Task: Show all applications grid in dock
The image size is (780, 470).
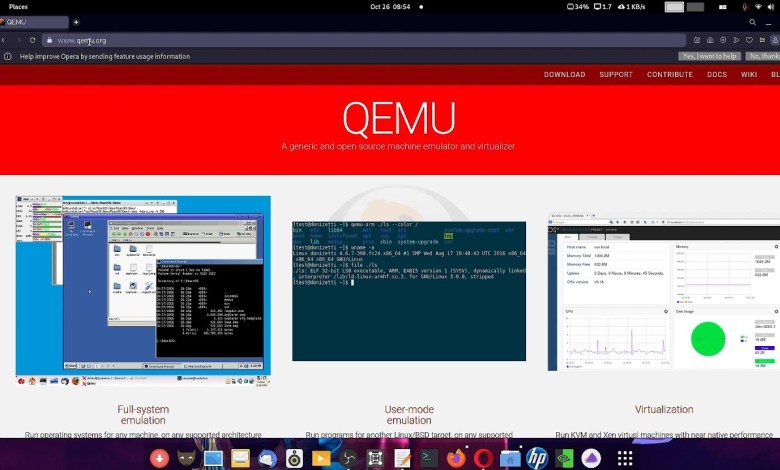Action: click(625, 458)
